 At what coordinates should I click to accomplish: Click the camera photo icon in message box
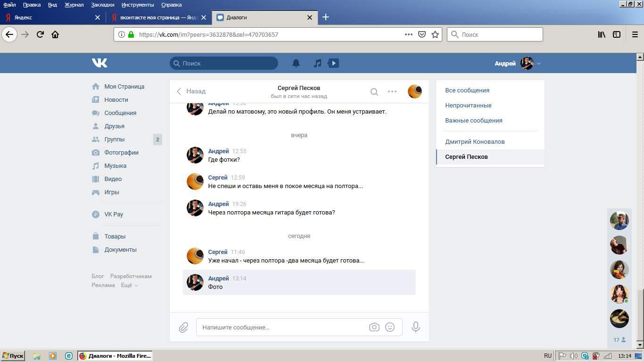[374, 327]
